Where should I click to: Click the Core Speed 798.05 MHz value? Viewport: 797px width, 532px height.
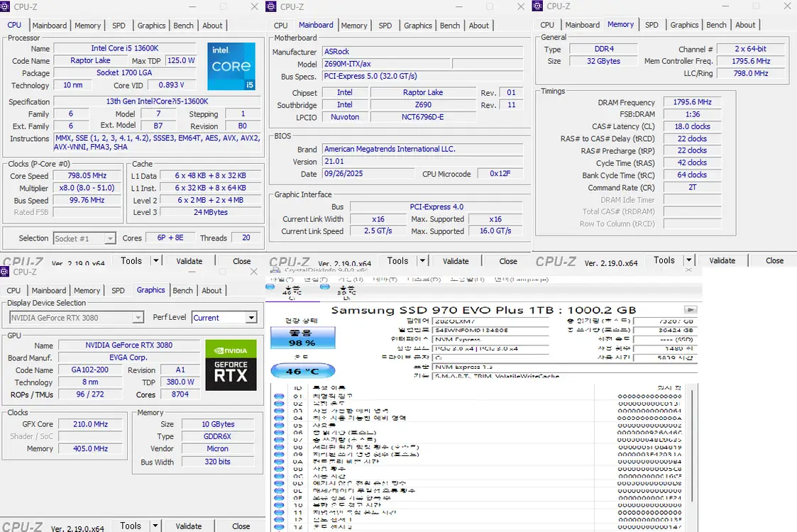coord(87,176)
